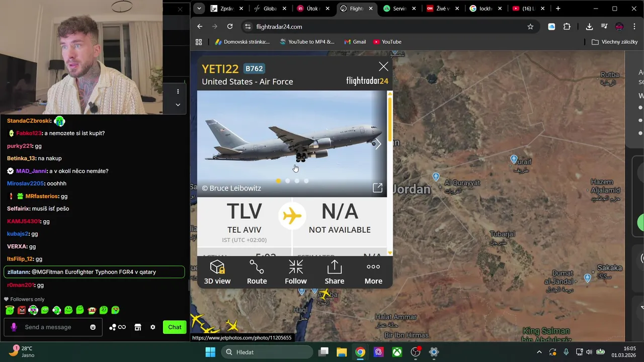The height and width of the screenshot is (362, 644).
Task: Open the Chrome apps grid in bookmarks bar
Action: pos(199,42)
